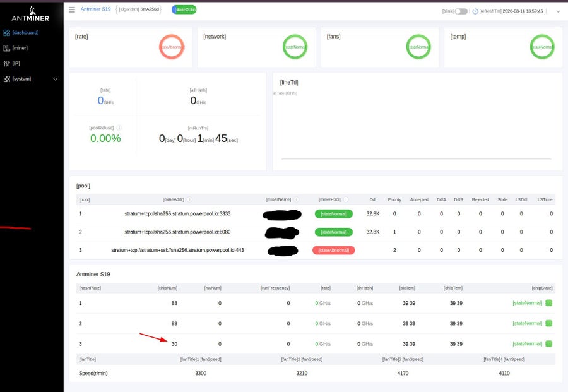Click the fan 4 speed value 4110
568x392 pixels.
pyautogui.click(x=504, y=373)
